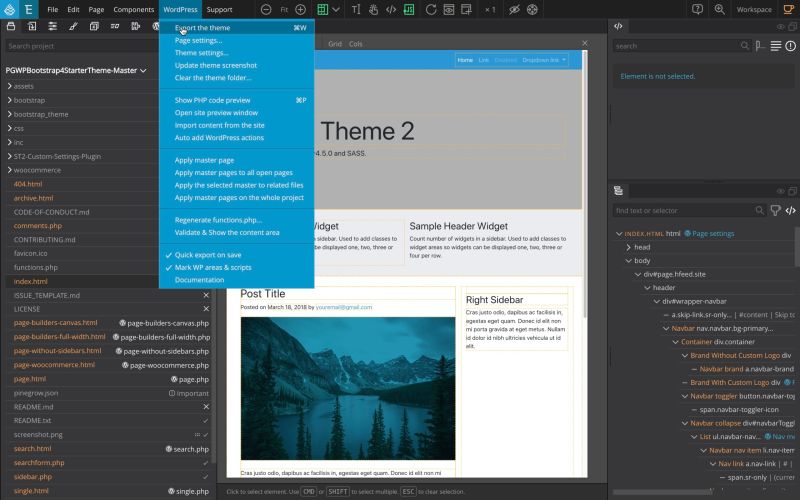This screenshot has width=800, height=500.
Task: Click the funnel filter icon in tree panel
Action: (x=775, y=210)
